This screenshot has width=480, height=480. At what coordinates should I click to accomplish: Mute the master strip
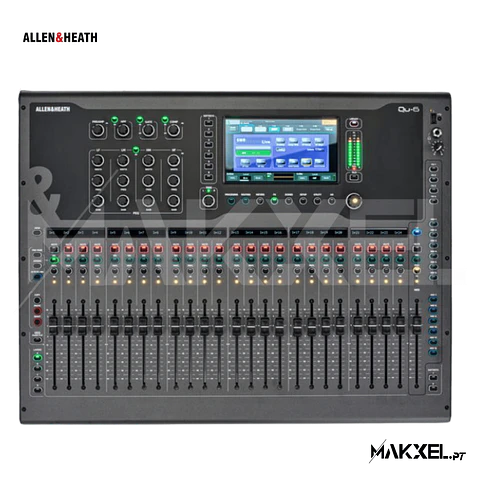pyautogui.click(x=416, y=249)
